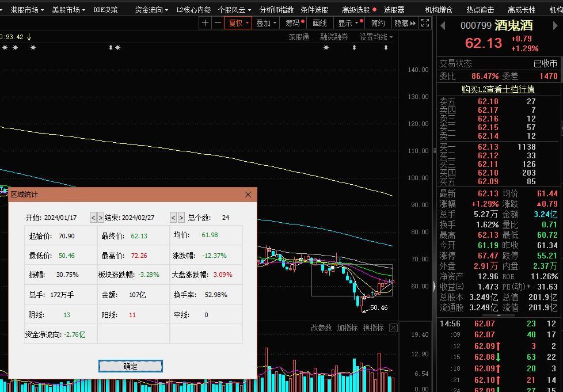Open 显示 dropdown

click(x=348, y=23)
